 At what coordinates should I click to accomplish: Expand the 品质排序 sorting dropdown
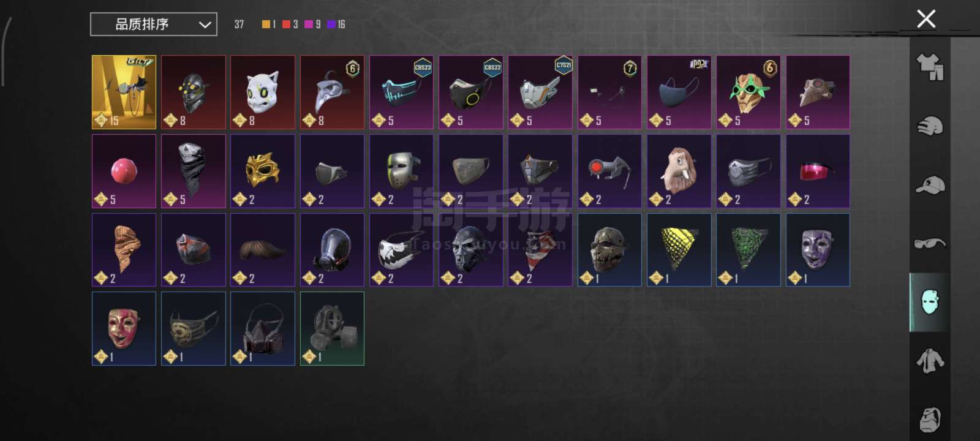(x=154, y=24)
